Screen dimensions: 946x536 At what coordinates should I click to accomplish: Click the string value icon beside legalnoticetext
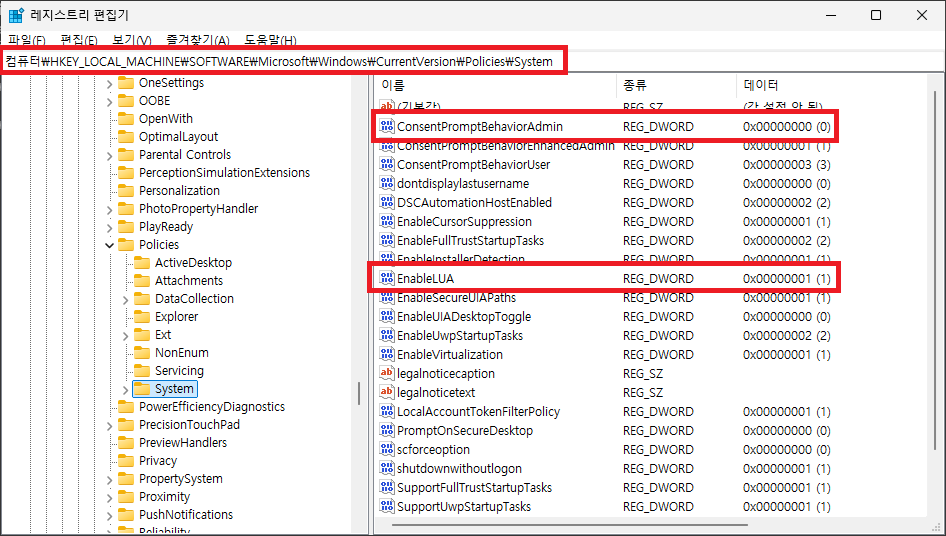tap(387, 392)
